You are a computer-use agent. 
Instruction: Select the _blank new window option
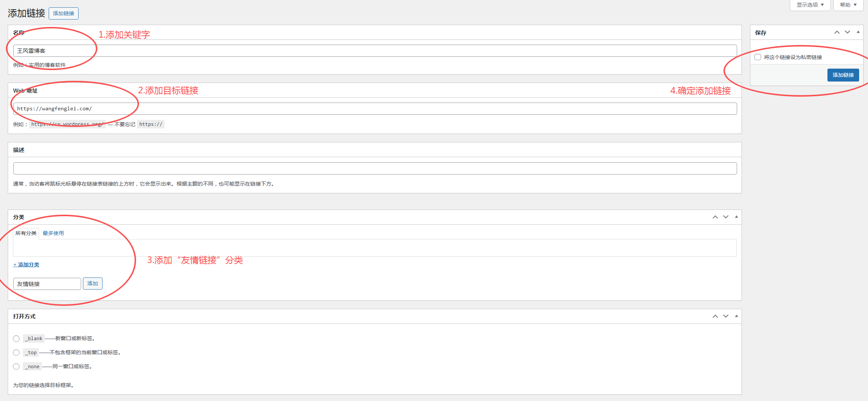tap(16, 339)
